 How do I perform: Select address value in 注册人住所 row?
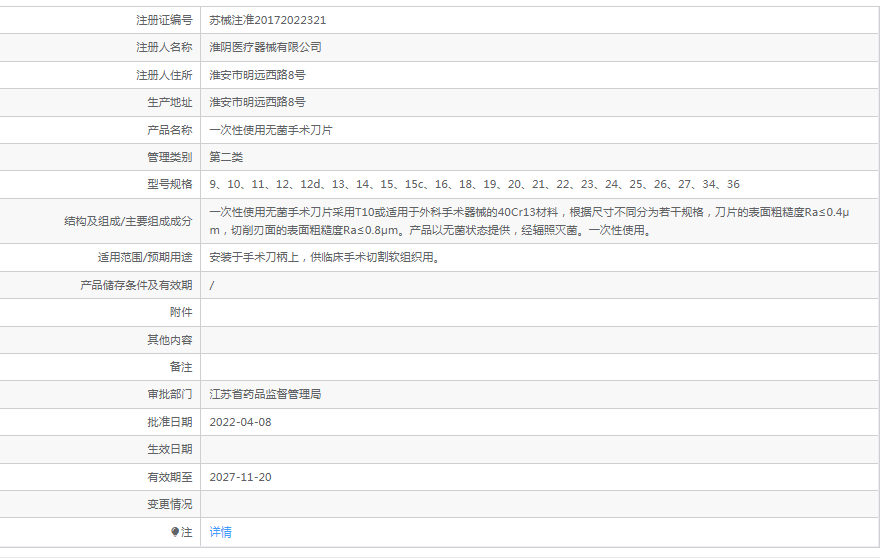pyautogui.click(x=258, y=75)
